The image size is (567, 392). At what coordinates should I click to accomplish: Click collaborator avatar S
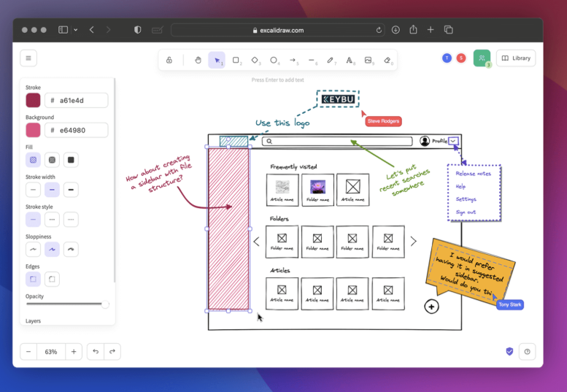pyautogui.click(x=461, y=58)
